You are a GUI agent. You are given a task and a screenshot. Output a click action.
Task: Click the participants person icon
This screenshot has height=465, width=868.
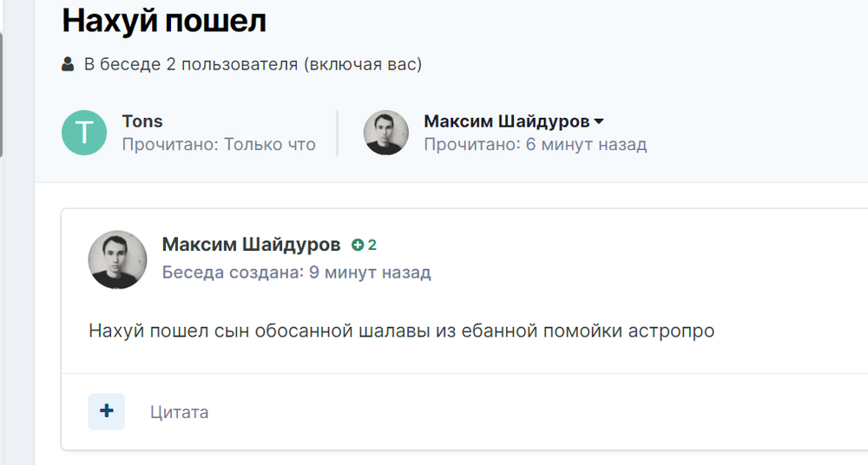[68, 64]
